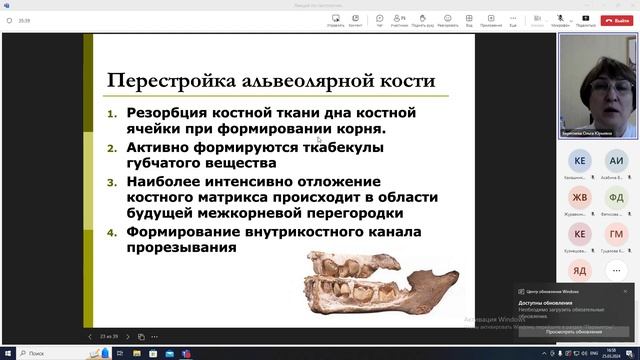This screenshot has width=640, height=360.
Task: Open File Explorer from the taskbar
Action: (x=137, y=353)
